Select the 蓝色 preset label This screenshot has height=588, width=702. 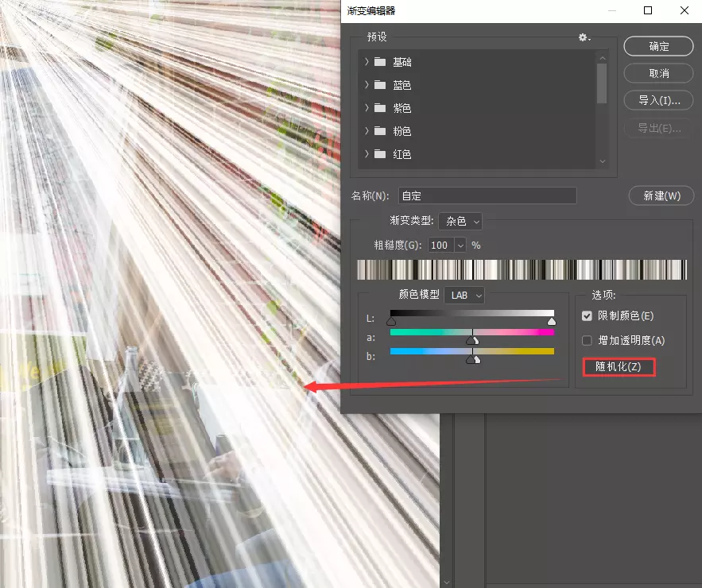(402, 85)
